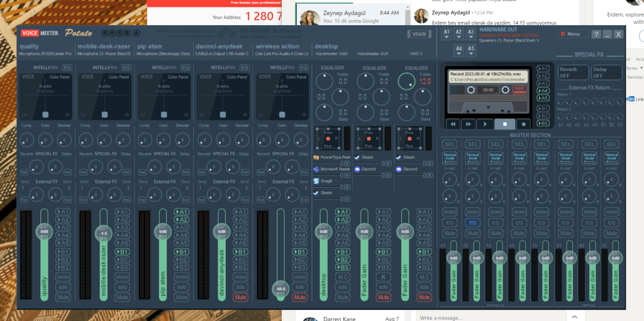Unmute the wireless action strip

[299, 297]
